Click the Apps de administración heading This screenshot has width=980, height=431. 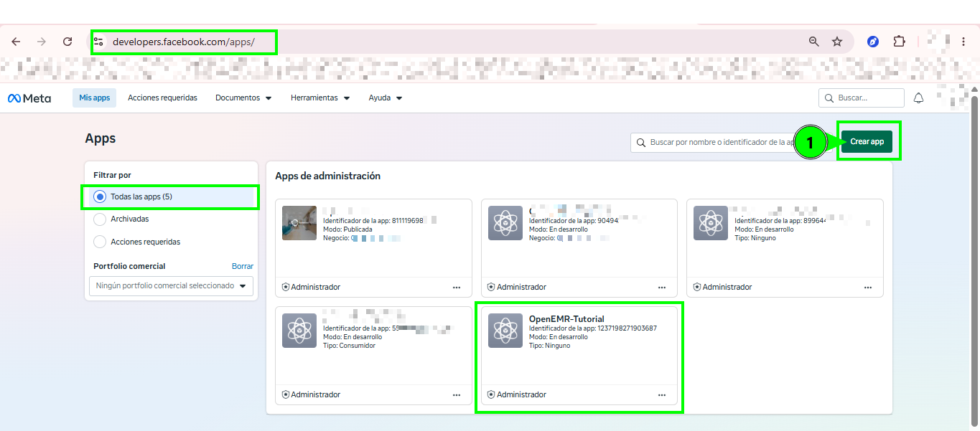pyautogui.click(x=328, y=176)
